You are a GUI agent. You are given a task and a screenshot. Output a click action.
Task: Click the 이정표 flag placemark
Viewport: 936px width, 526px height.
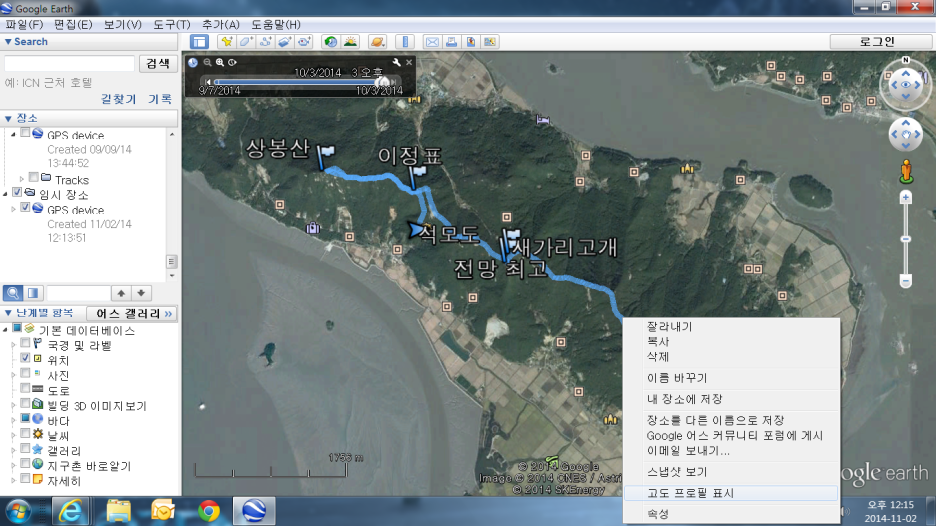point(417,177)
